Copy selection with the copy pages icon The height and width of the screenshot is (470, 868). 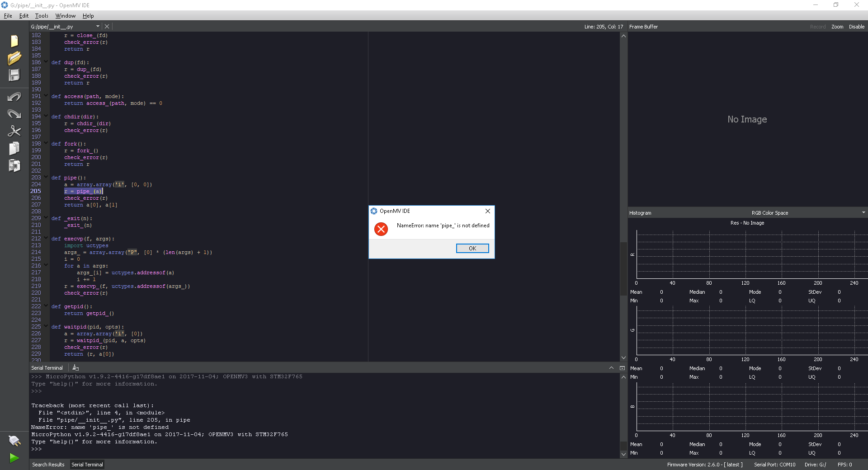(x=14, y=148)
